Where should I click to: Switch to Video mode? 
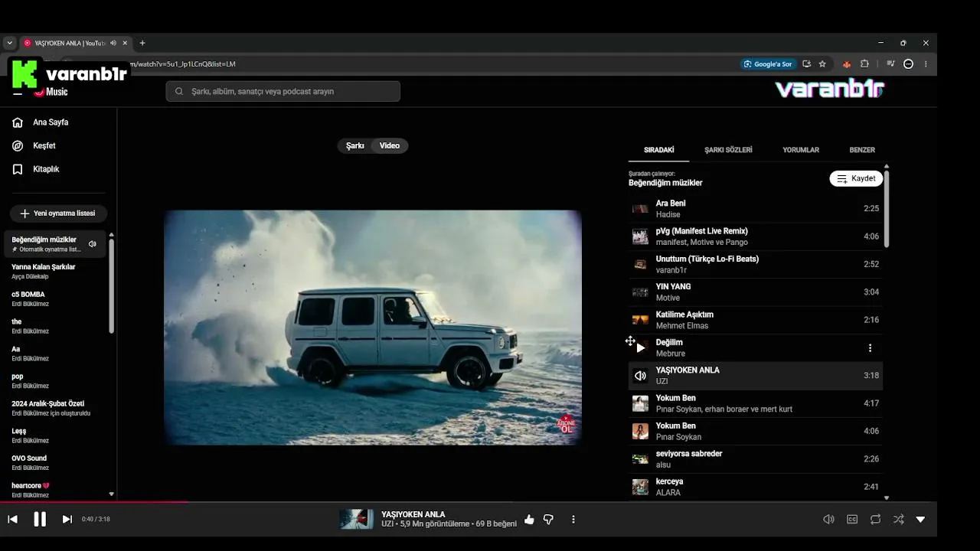(390, 145)
